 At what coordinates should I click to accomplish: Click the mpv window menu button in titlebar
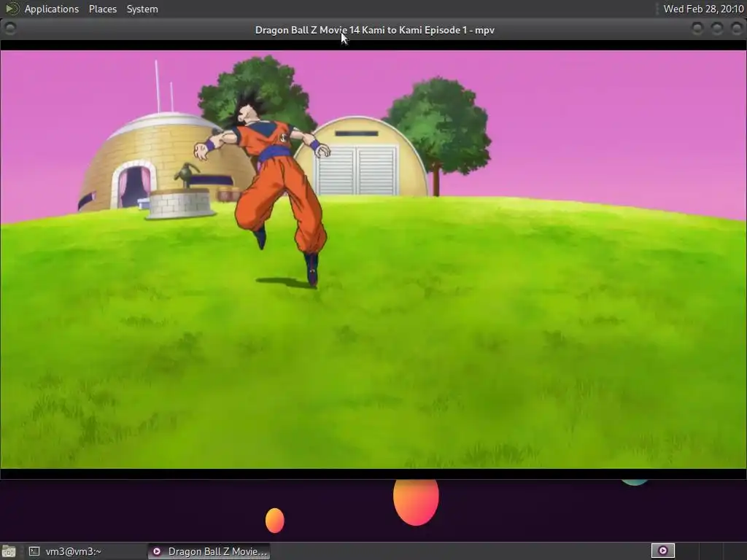pyautogui.click(x=10, y=28)
